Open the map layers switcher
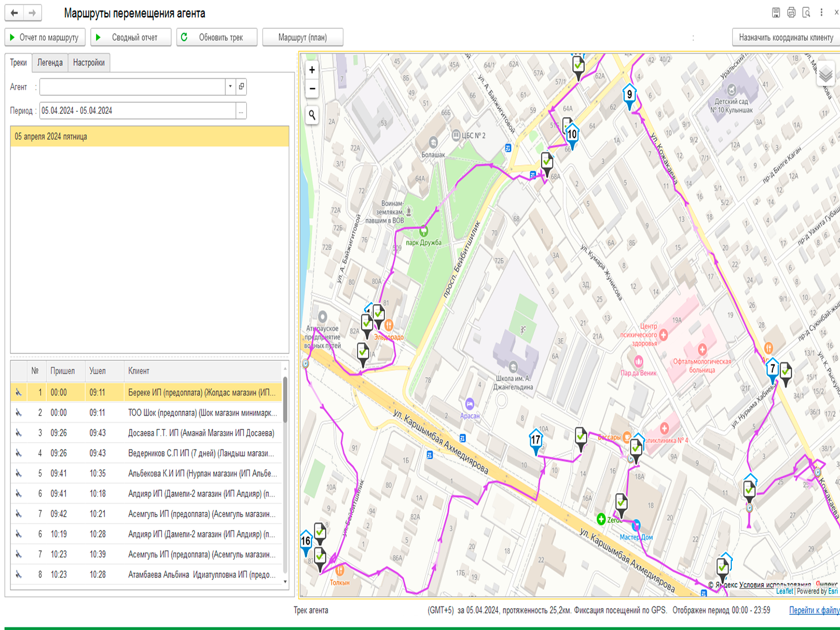This screenshot has height=630, width=840. coord(825,75)
